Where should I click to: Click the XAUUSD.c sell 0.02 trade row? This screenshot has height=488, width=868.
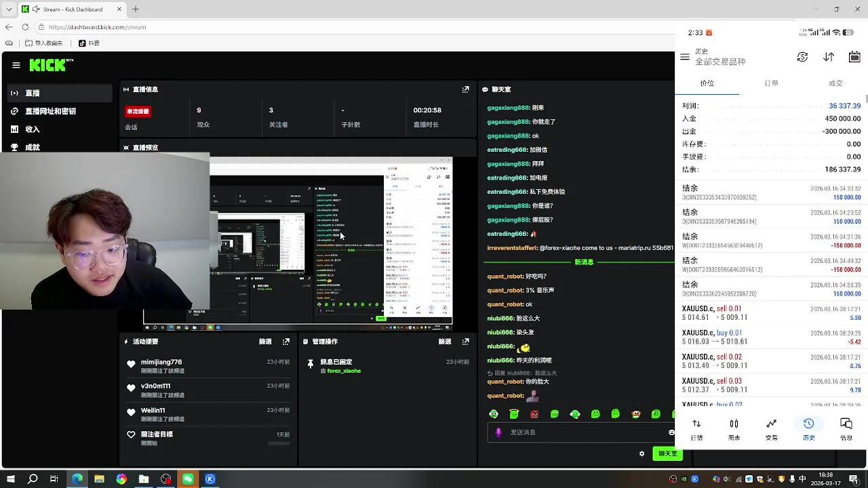[771, 361]
